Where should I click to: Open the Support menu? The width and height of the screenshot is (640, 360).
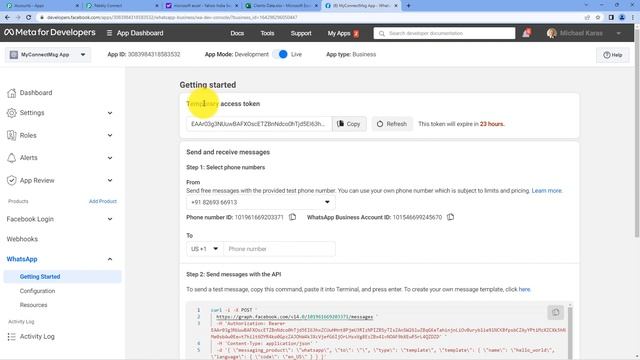pyautogui.click(x=301, y=33)
